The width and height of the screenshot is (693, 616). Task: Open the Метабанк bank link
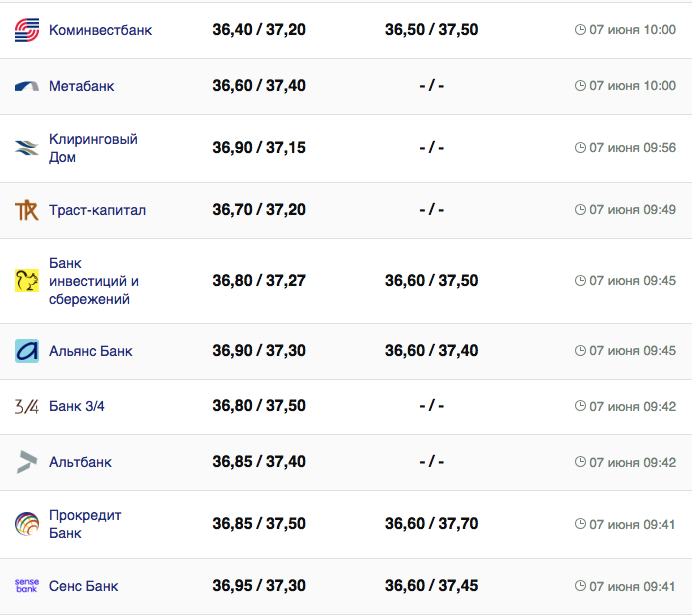point(81,86)
